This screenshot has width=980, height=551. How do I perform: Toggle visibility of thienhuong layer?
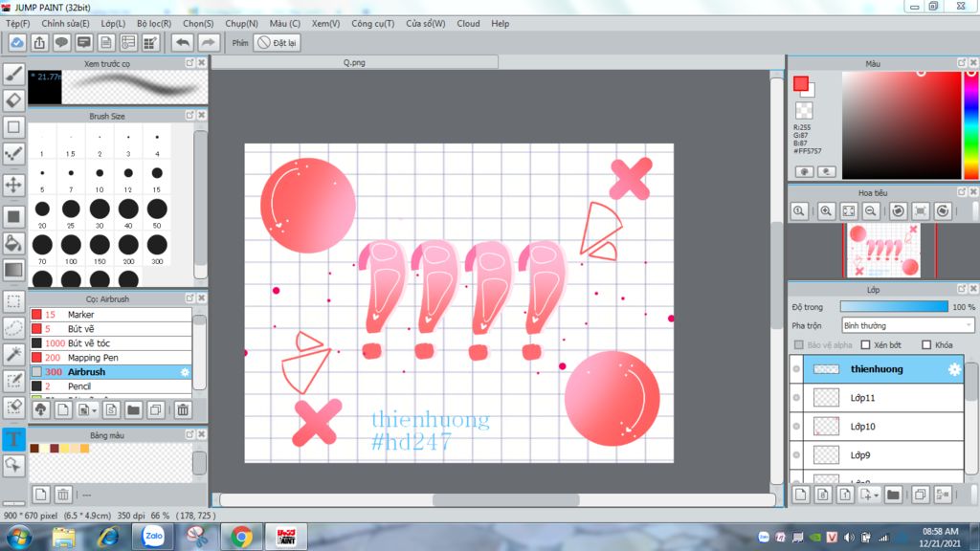tap(796, 369)
